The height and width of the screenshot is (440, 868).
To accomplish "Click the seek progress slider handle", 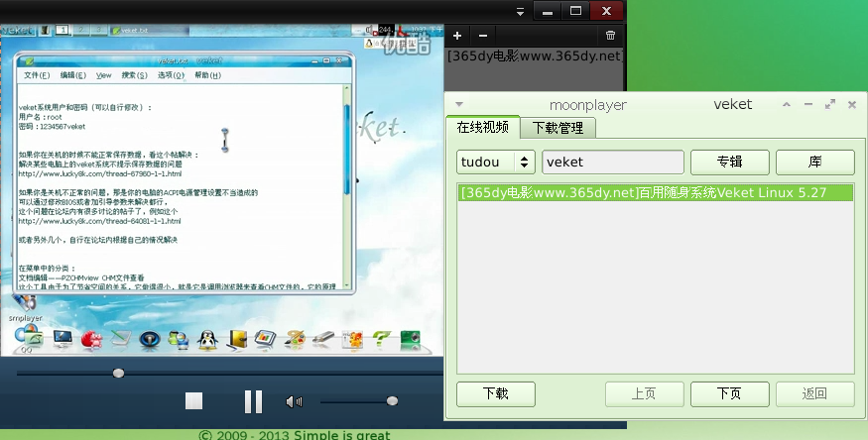I will coord(118,374).
